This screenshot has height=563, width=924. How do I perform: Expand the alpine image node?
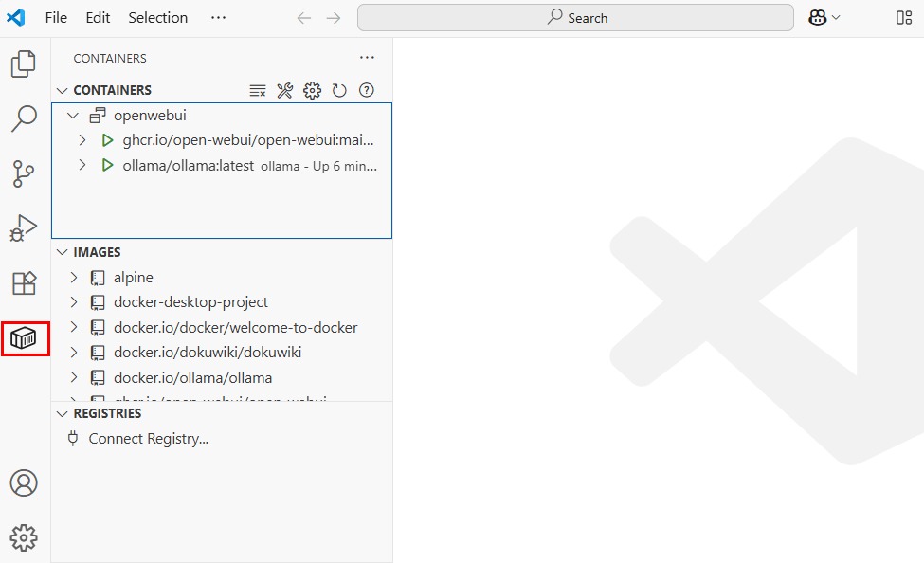click(x=74, y=278)
